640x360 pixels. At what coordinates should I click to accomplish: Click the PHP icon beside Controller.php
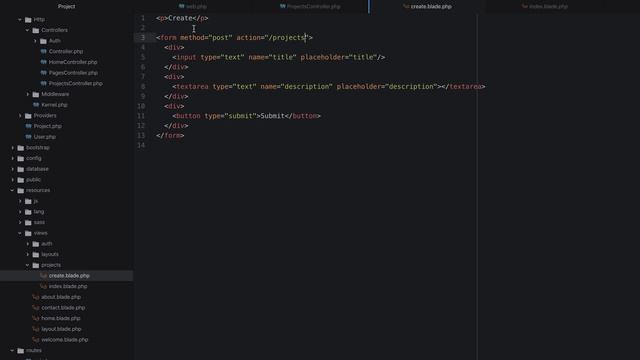pos(44,51)
